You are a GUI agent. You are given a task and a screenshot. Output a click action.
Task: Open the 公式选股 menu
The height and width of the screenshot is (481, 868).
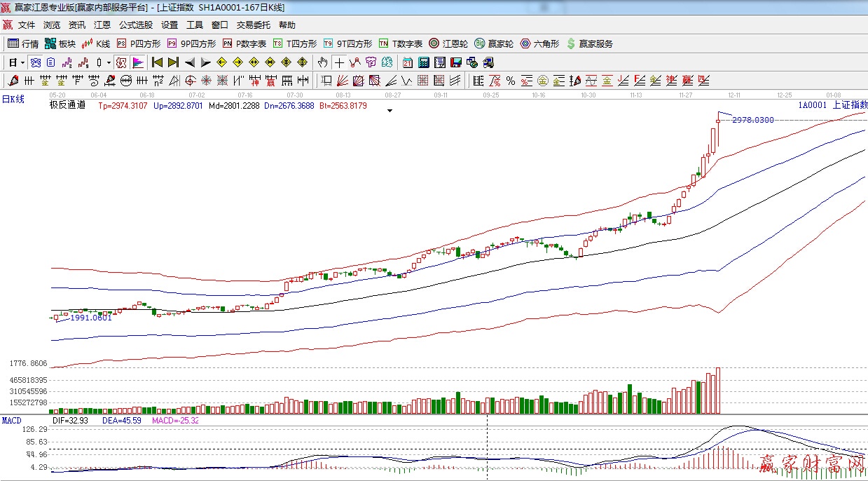[x=135, y=25]
